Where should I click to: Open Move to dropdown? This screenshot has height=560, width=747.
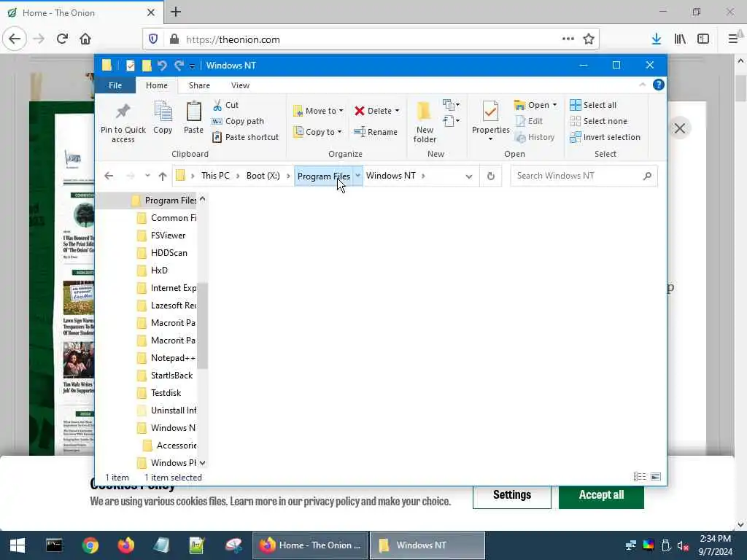(318, 111)
